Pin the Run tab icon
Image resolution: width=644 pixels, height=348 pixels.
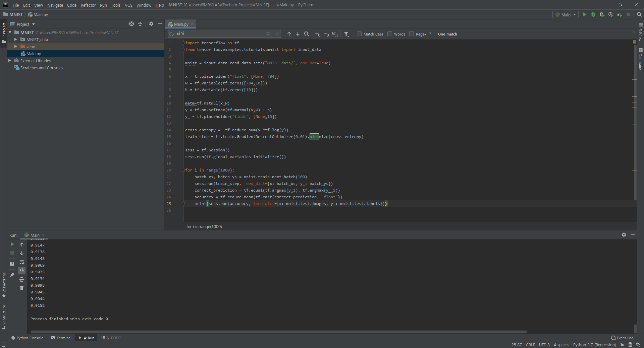click(12, 275)
